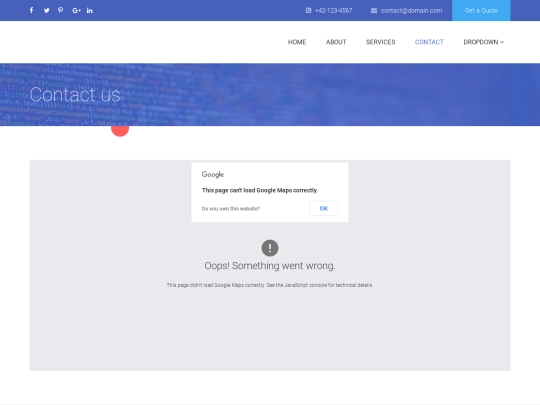Open the SERVICES menu item
Image resolution: width=540 pixels, height=405 pixels.
[381, 42]
